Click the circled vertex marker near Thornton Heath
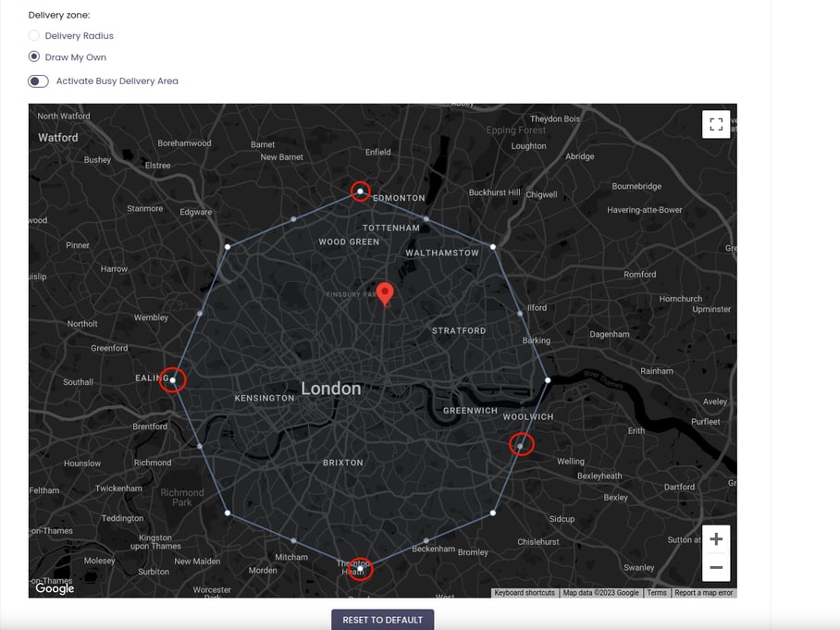The height and width of the screenshot is (630, 840). (360, 568)
